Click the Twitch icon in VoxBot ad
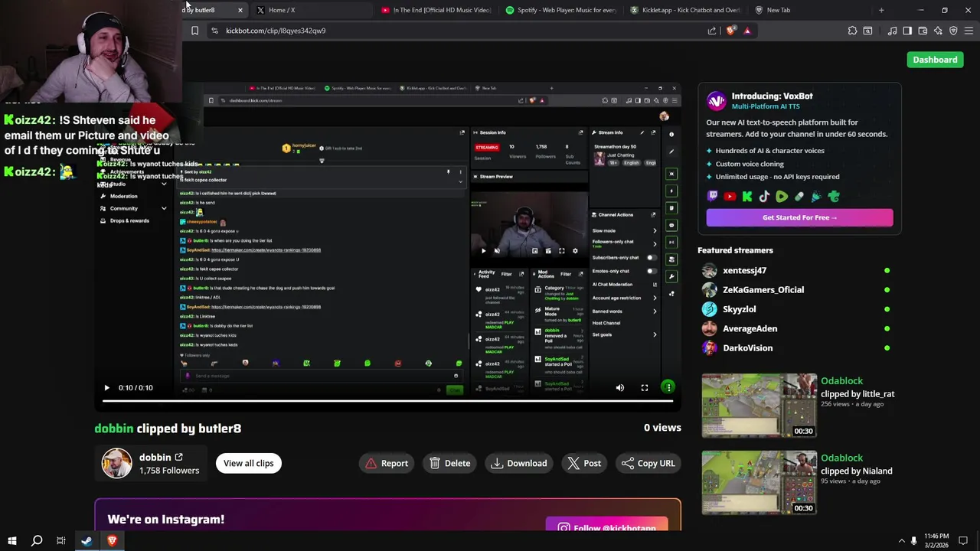Screen dimensions: 980x551 (x=713, y=197)
